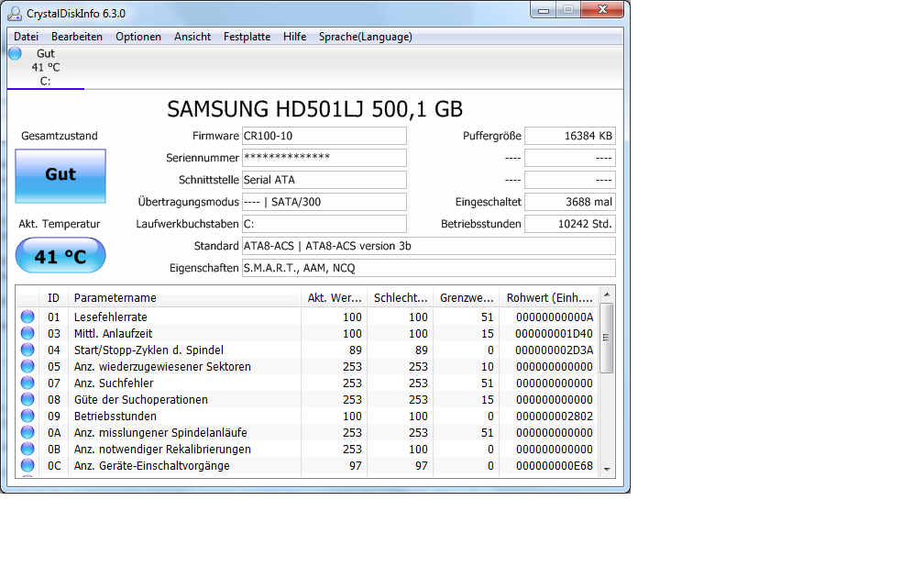Image resolution: width=924 pixels, height=578 pixels.
Task: Open the Ansicht menu
Action: [192, 37]
